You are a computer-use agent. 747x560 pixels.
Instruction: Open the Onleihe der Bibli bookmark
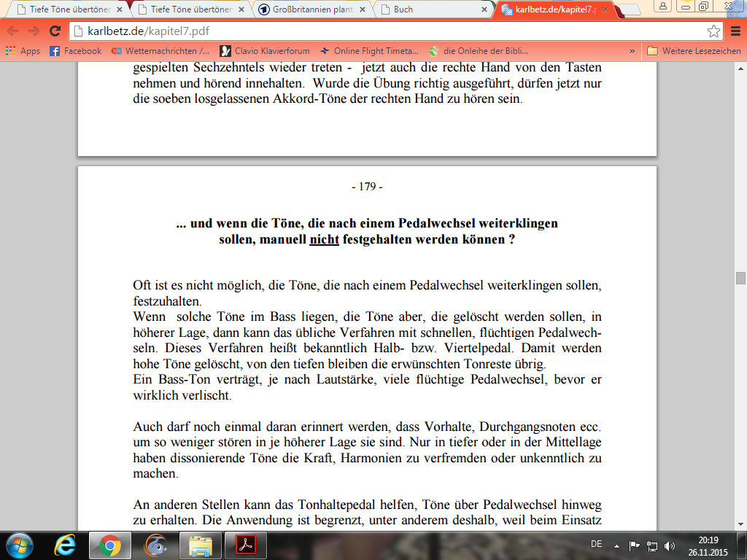tap(479, 51)
